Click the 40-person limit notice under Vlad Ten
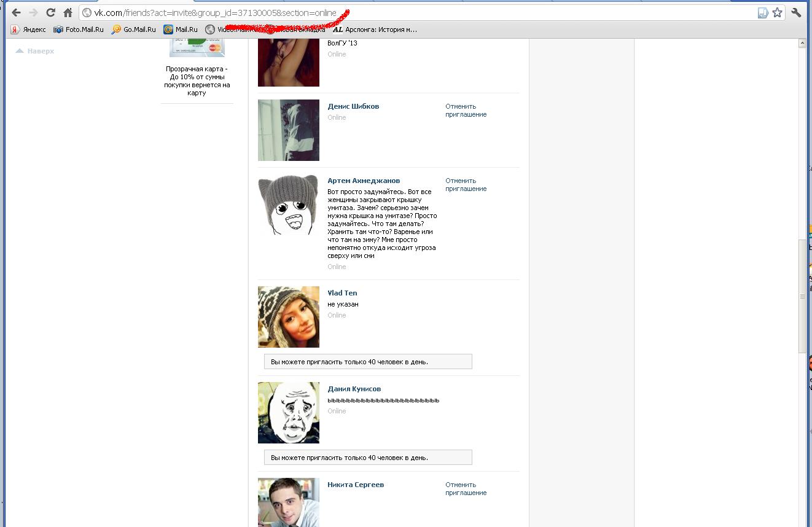Screen dimensions: 812x527 (x=368, y=362)
